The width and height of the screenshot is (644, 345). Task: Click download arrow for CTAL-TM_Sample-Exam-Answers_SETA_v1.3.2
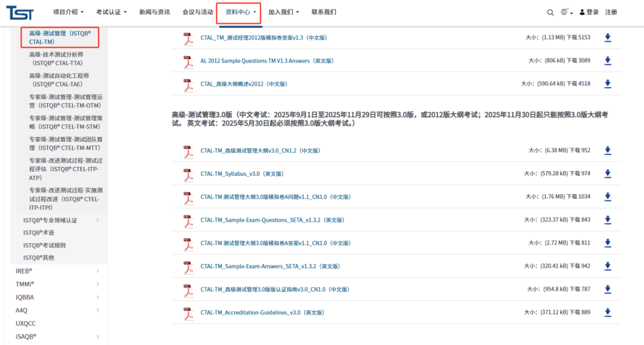(608, 266)
